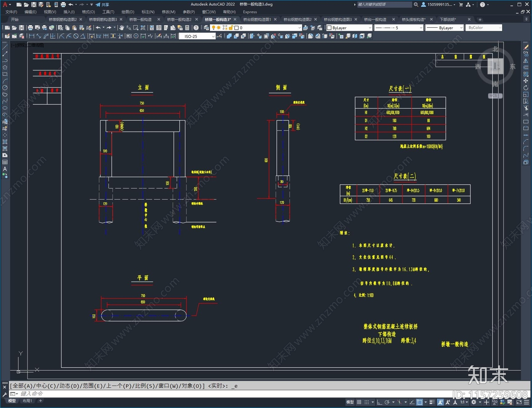Toggle drawing grid display in status bar
Viewport: 532px width, 408px height.
click(359, 402)
